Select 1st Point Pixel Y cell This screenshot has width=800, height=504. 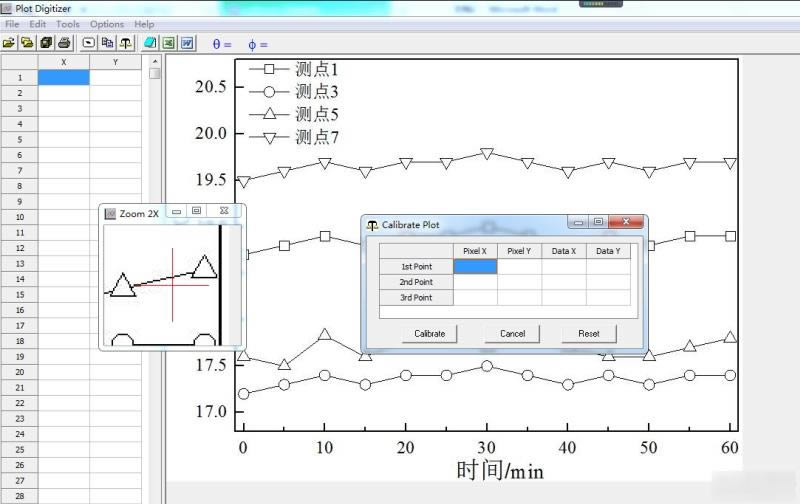[x=519, y=266]
